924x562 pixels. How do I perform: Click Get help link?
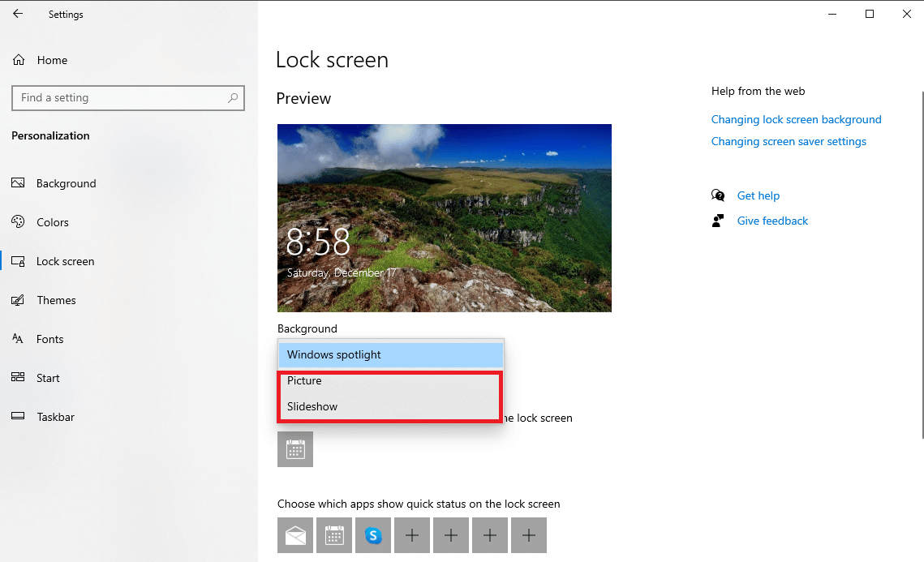click(x=758, y=195)
